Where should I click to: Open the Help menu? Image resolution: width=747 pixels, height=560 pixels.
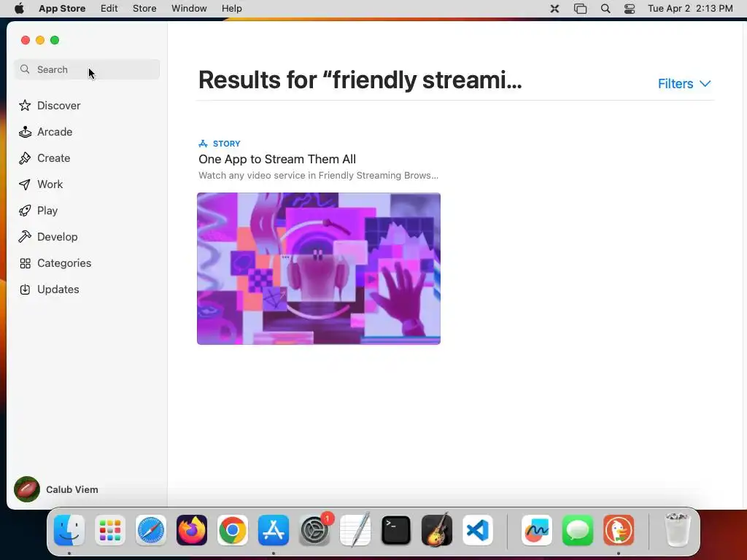click(231, 9)
